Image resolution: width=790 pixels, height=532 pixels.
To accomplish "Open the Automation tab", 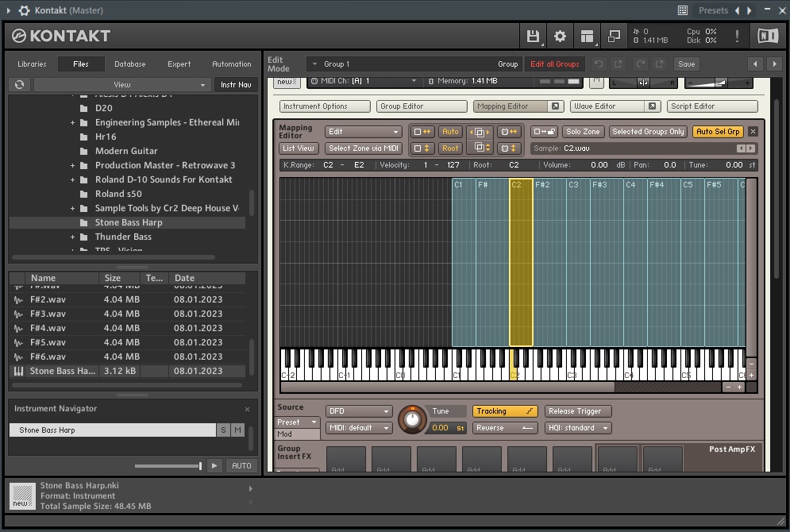I will coord(231,64).
